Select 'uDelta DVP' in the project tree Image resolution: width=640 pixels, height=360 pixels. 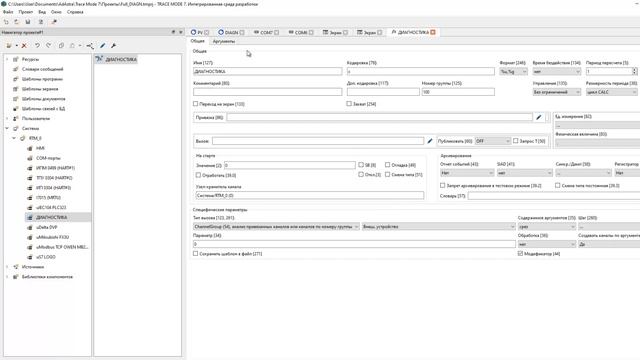(47, 227)
